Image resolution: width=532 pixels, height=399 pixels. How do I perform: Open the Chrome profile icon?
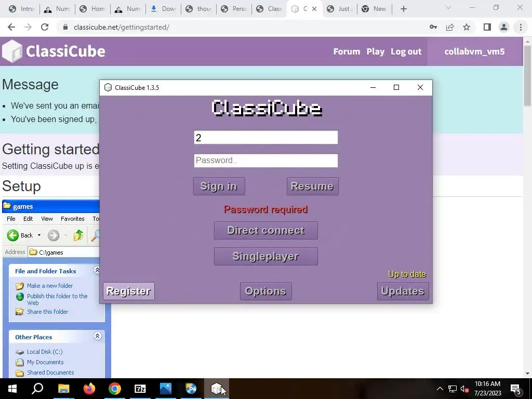pos(504,27)
